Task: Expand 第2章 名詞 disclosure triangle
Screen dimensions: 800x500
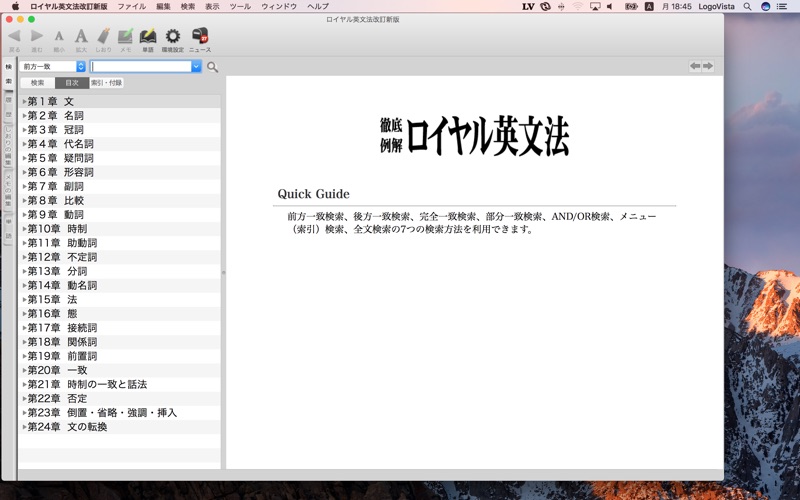Action: click(x=24, y=116)
